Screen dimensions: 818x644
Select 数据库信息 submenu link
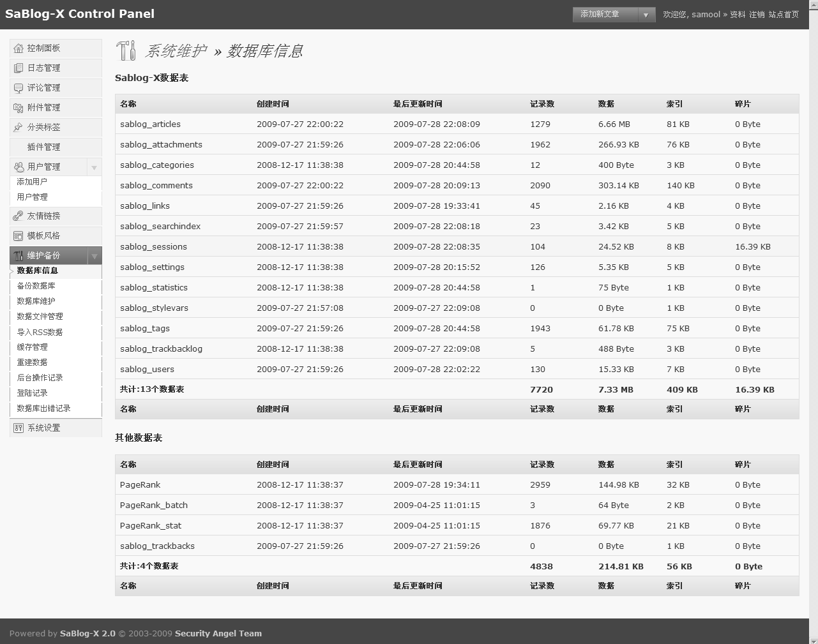(x=37, y=271)
